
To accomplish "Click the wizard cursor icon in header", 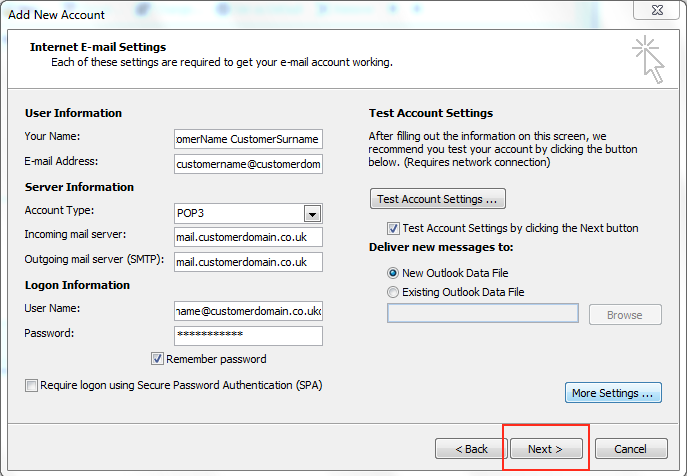I will (647, 60).
